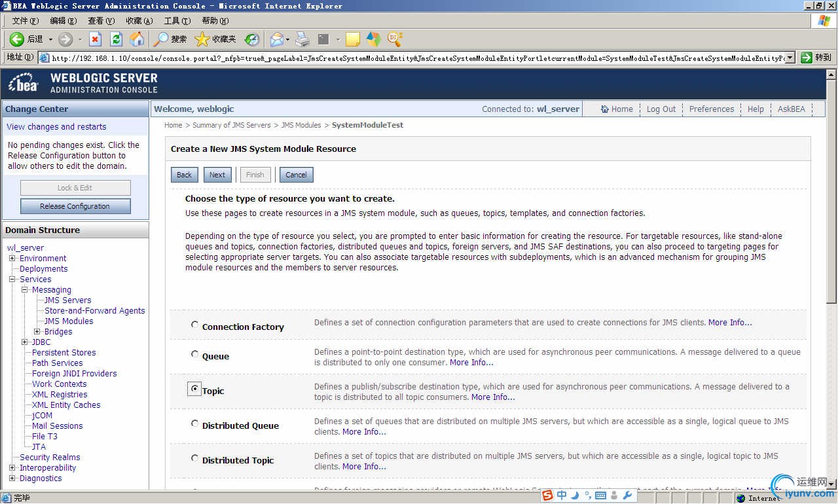
Task: Open the 帮助(H) menu
Action: coord(215,21)
